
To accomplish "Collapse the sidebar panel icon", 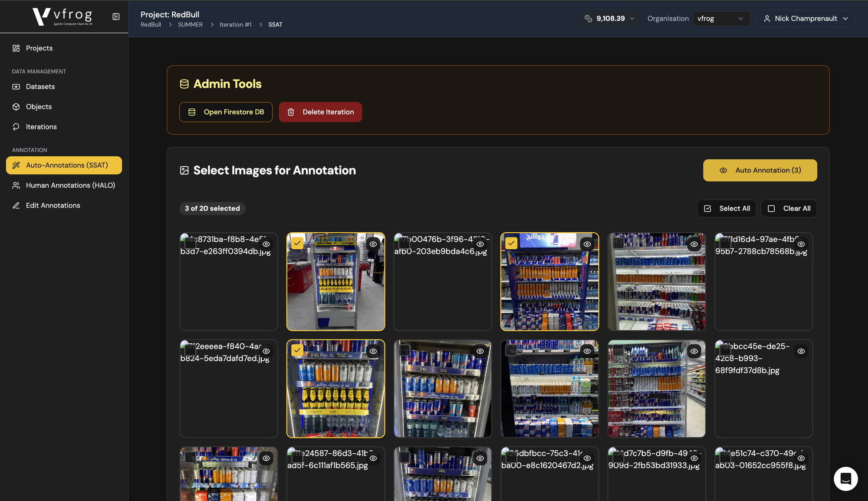I will 116,16.
